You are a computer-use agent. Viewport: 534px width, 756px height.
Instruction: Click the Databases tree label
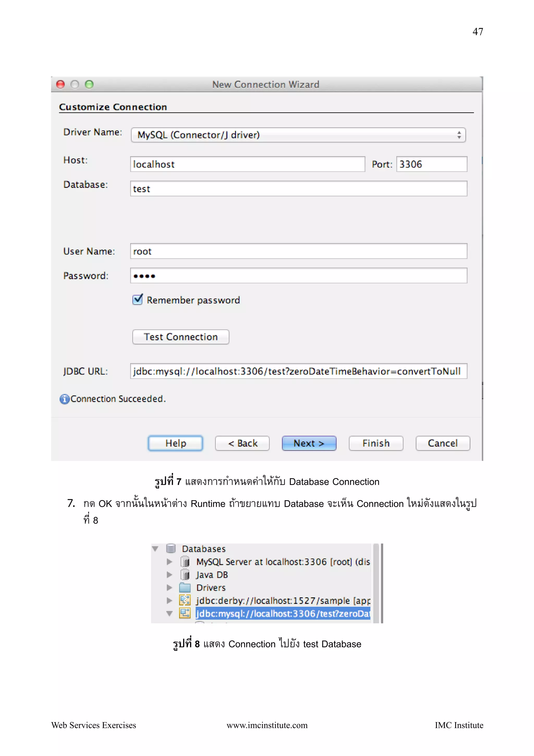(x=204, y=549)
